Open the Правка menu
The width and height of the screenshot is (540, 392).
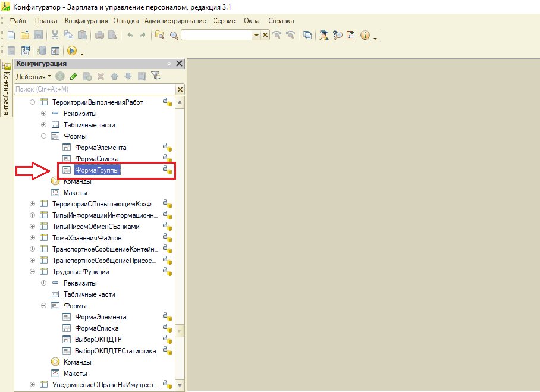point(46,21)
